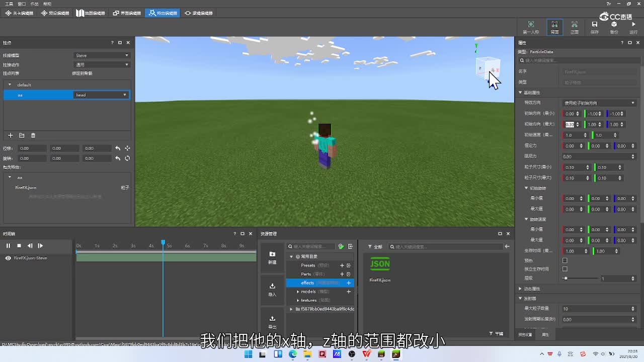
Task: Open the 工具 menu
Action: 9,4
